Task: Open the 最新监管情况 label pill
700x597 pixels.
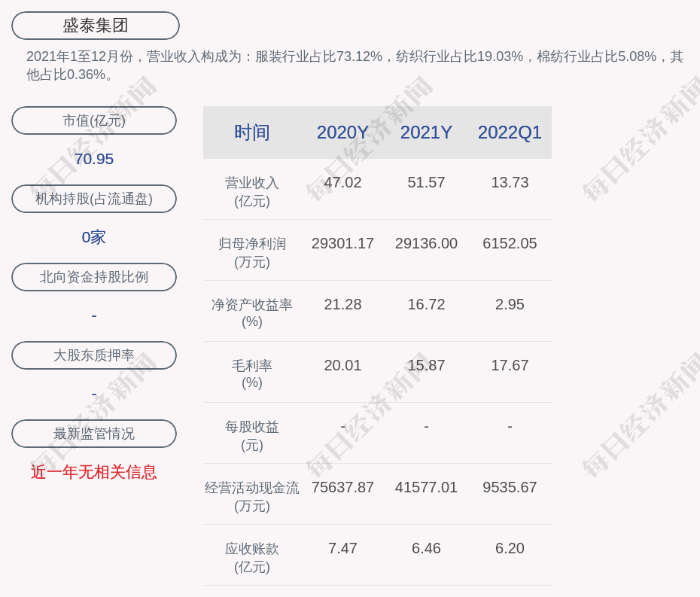Action: click(94, 434)
